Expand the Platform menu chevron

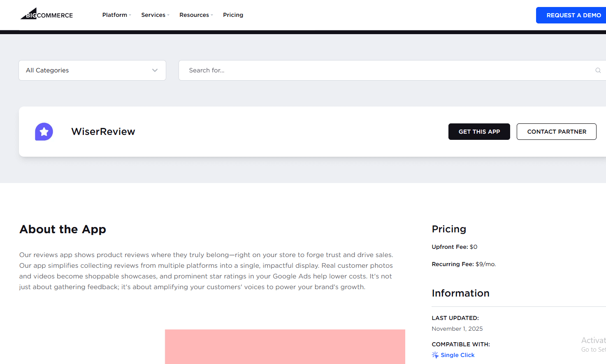click(130, 15)
